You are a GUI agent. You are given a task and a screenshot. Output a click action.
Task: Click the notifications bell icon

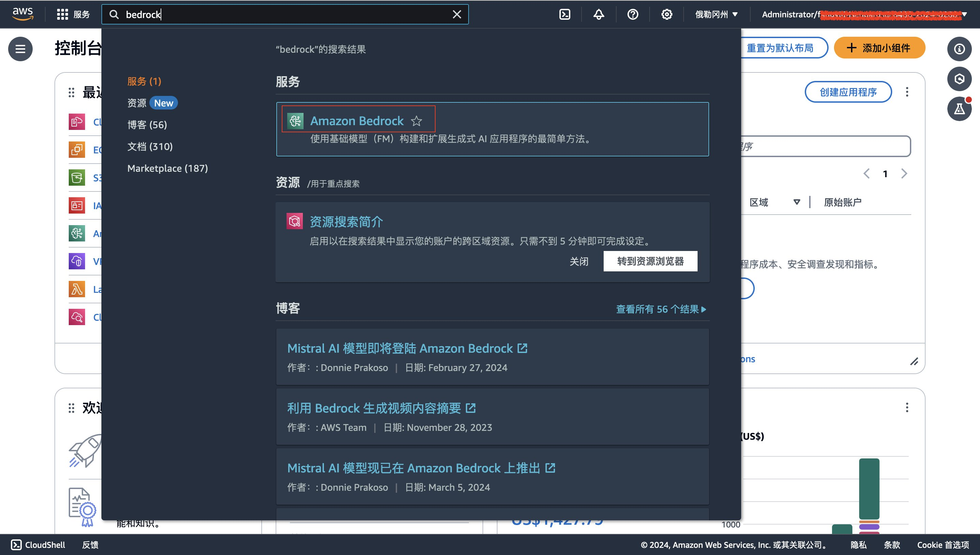tap(599, 15)
